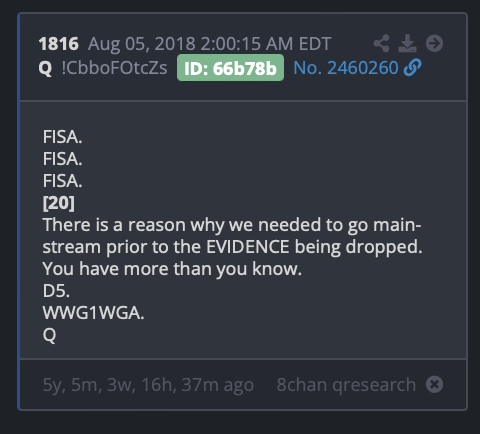Click the WWG1WGA. line

pos(93,313)
